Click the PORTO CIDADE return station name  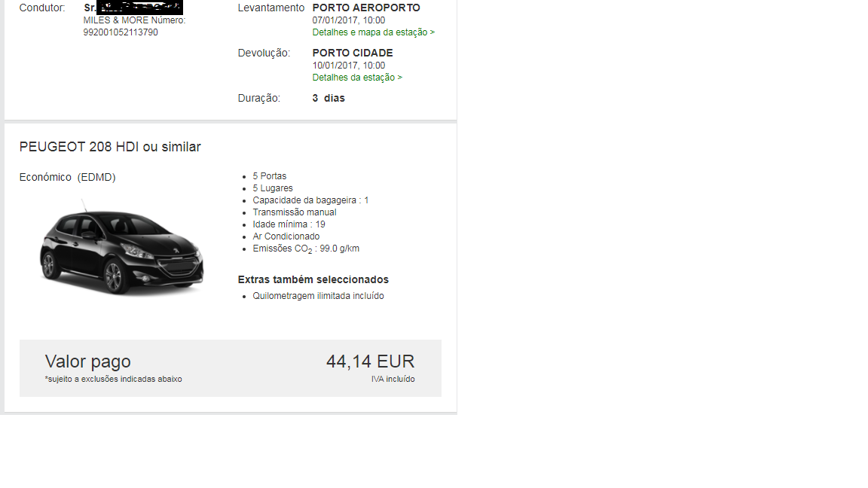(x=353, y=53)
